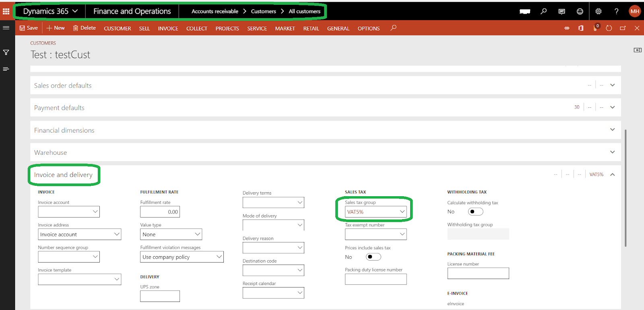
Task: Click the smiley feedback icon
Action: click(580, 11)
